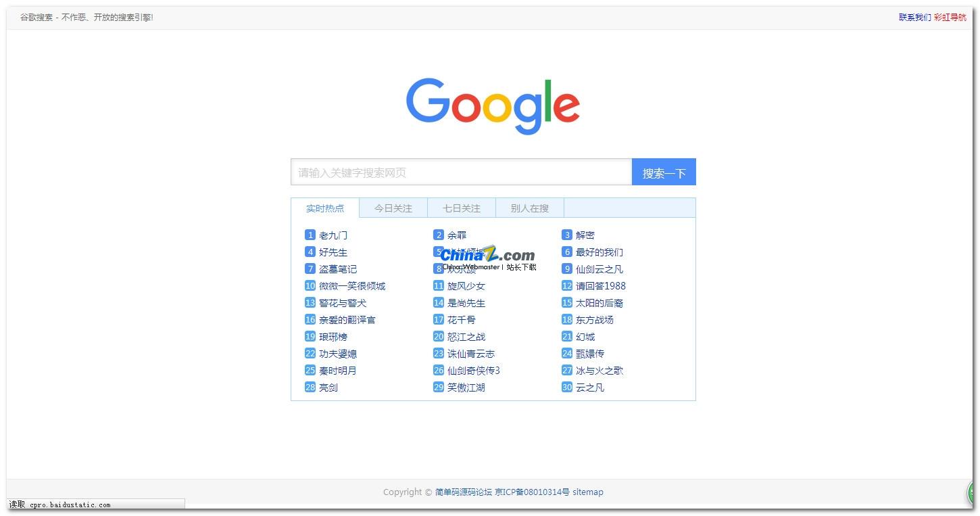Click hot search 解密
The image size is (980, 516).
pyautogui.click(x=585, y=235)
